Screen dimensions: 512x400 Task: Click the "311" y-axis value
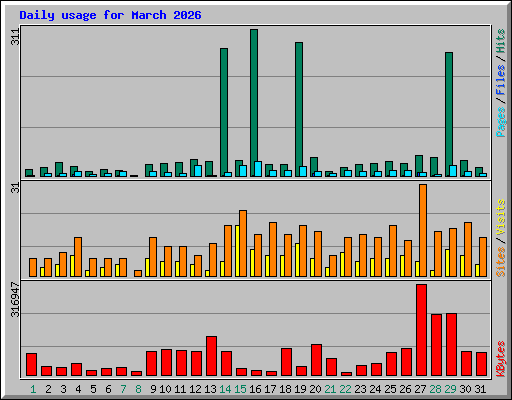click(15, 37)
